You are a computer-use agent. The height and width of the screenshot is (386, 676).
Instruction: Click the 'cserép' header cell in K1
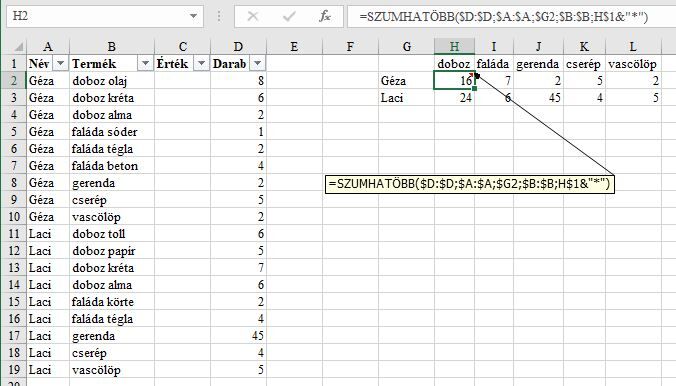pos(584,64)
